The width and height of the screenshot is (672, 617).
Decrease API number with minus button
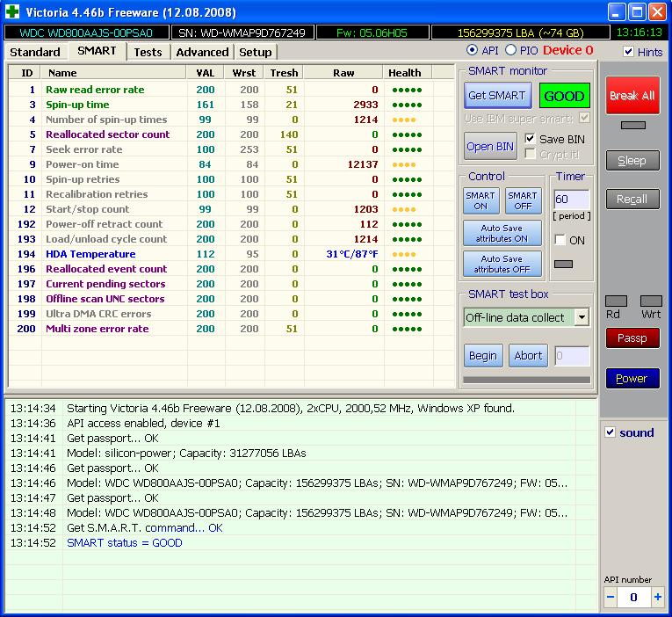click(611, 597)
